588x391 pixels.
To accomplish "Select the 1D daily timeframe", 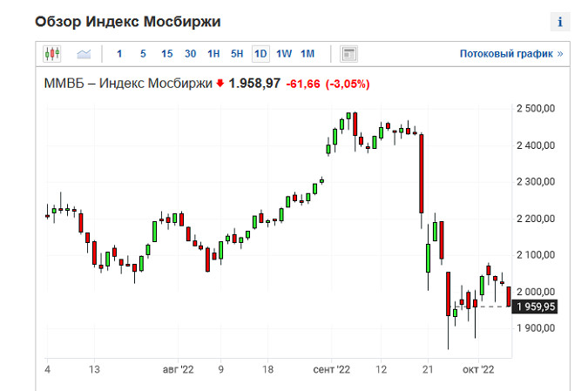I will pyautogui.click(x=260, y=54).
